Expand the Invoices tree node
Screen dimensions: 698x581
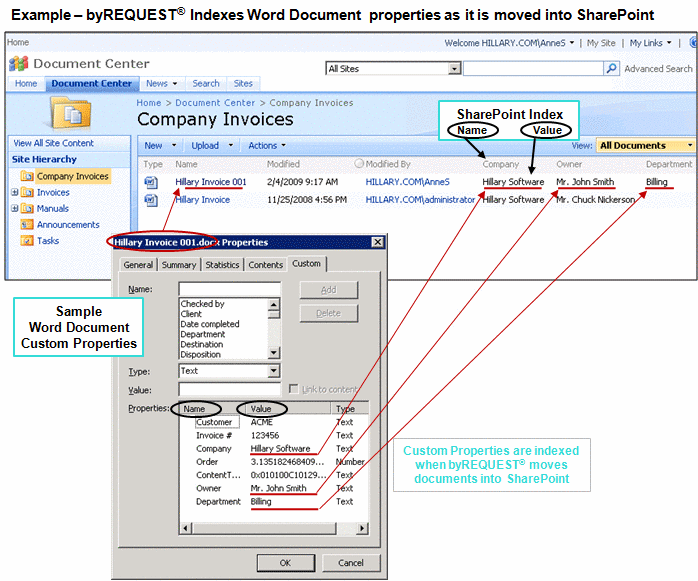tap(14, 192)
